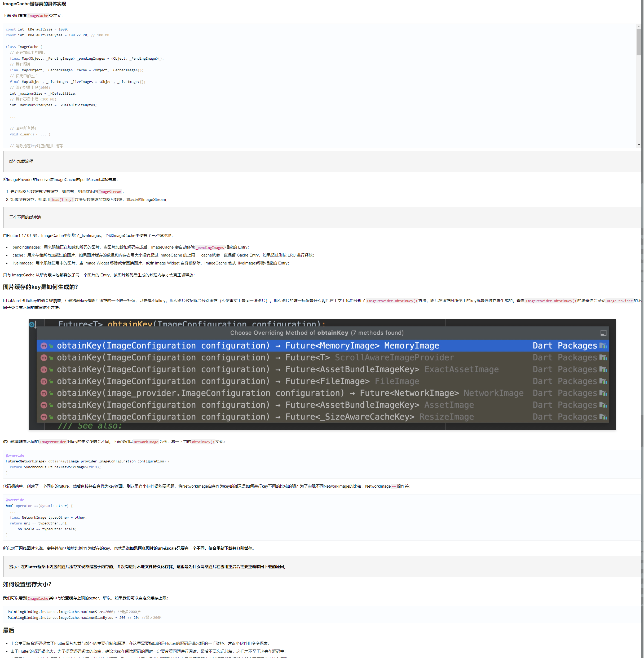Click code line 'final NetworkImage typedOther = other;'
The image size is (644, 658).
(x=48, y=517)
